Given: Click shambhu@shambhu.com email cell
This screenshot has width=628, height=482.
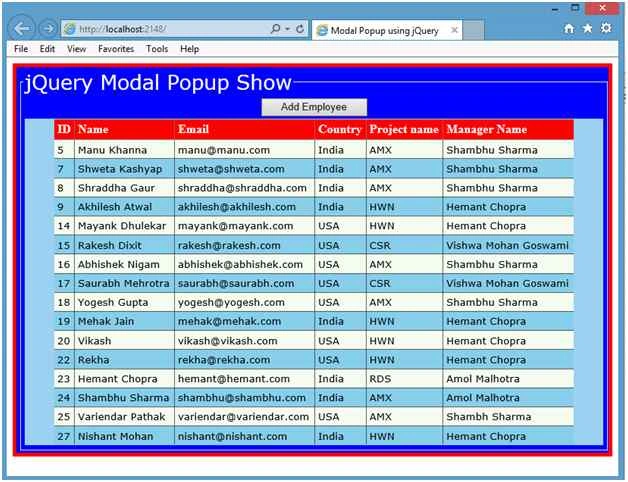Looking at the screenshot, I should (x=244, y=397).
